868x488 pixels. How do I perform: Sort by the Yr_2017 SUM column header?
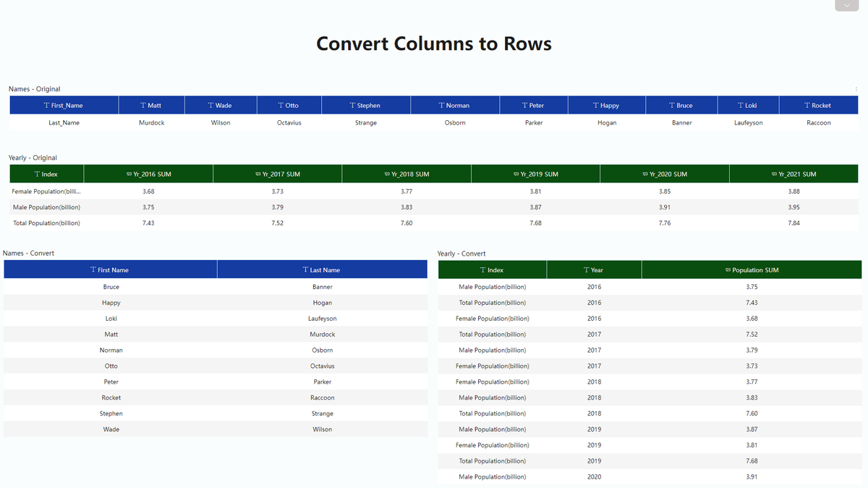pyautogui.click(x=277, y=174)
